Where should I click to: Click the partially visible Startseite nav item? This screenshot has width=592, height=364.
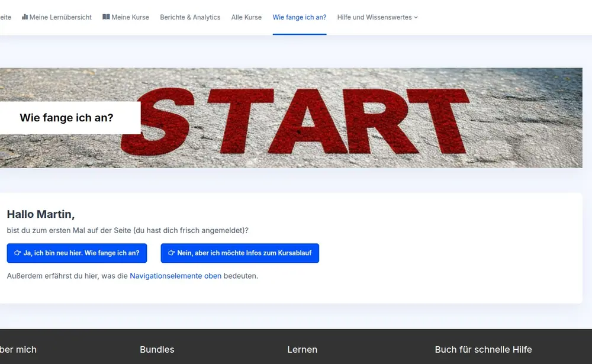click(x=5, y=18)
